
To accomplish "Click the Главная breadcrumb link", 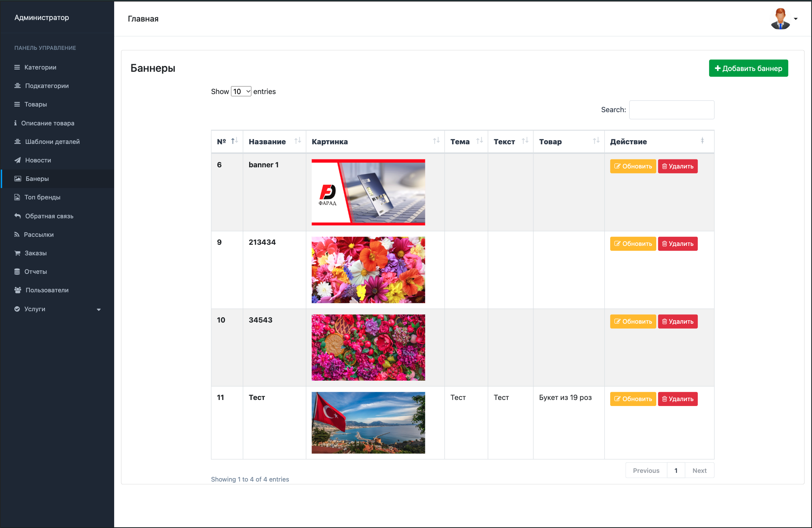I will coord(143,19).
